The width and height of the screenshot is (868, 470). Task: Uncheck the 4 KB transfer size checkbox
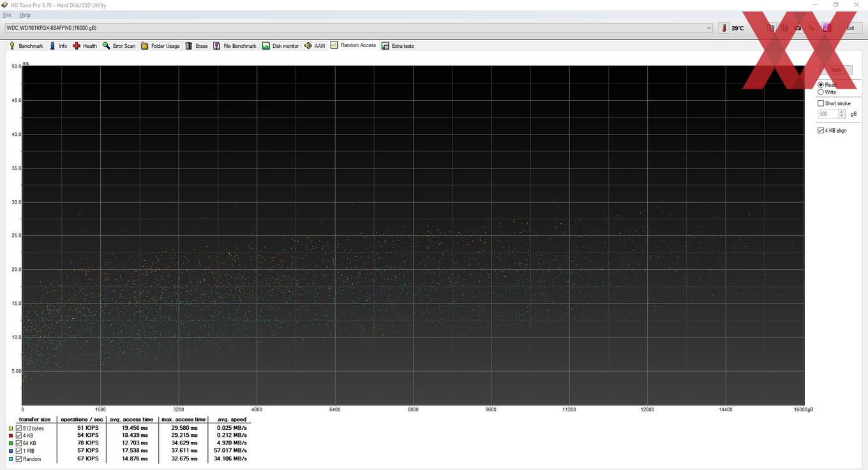click(x=19, y=436)
